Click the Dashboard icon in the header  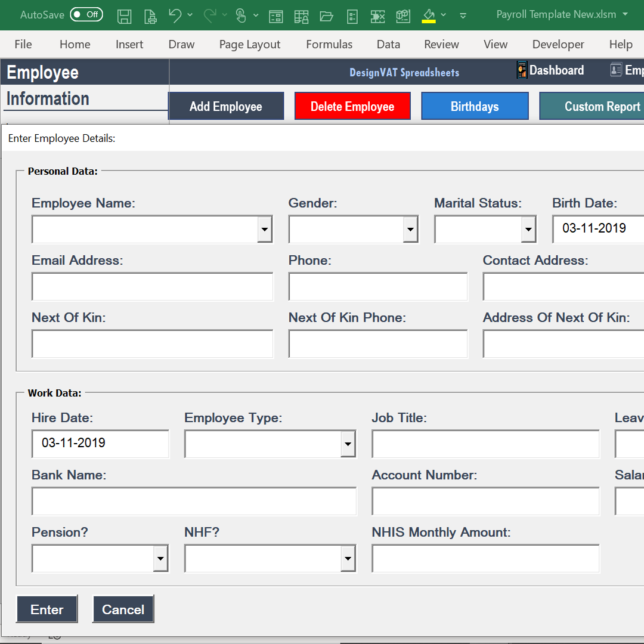(x=522, y=70)
